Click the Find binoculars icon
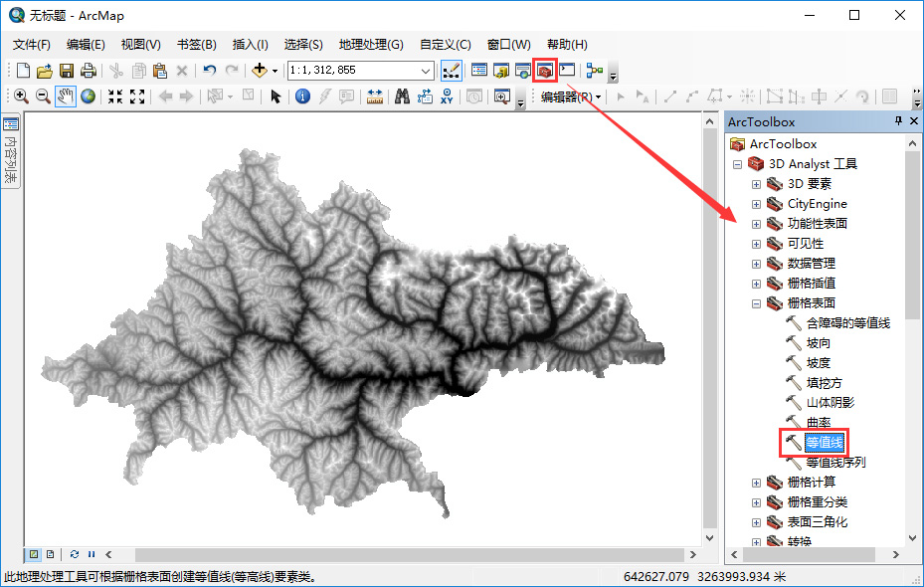 tap(403, 97)
